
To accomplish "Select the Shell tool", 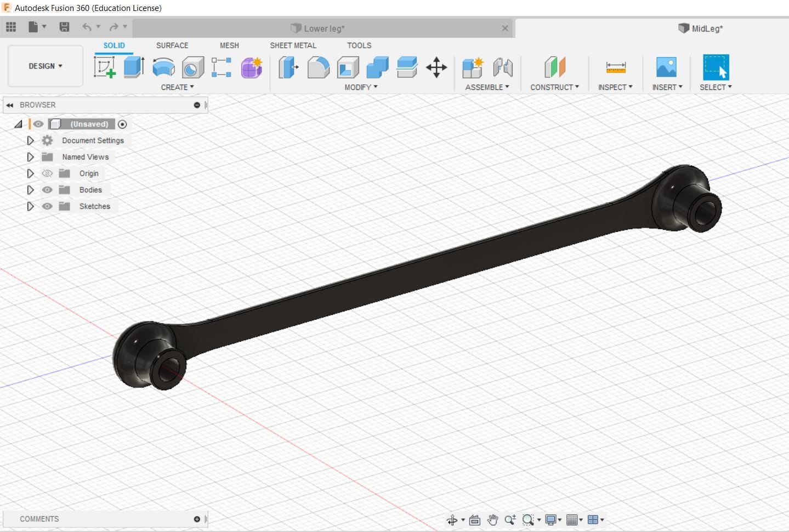I will [x=348, y=67].
